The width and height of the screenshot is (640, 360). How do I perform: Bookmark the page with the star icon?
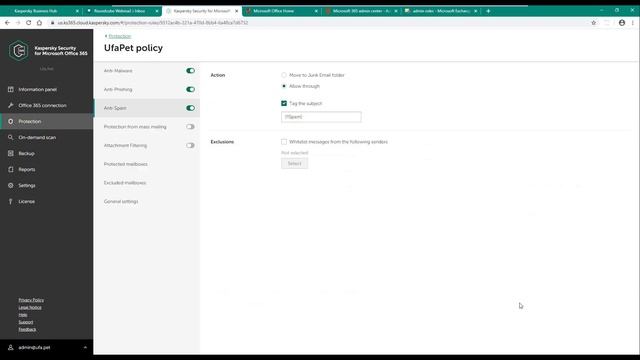pos(593,23)
